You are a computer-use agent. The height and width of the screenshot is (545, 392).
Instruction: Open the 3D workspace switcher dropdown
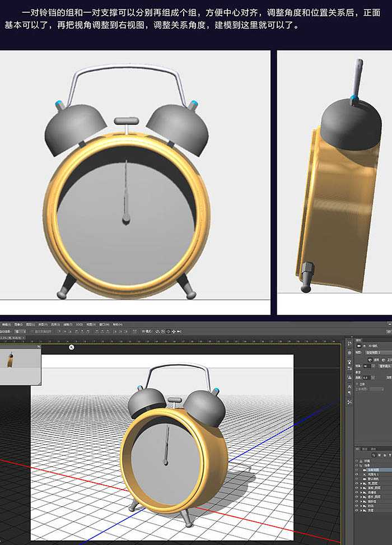click(x=389, y=332)
